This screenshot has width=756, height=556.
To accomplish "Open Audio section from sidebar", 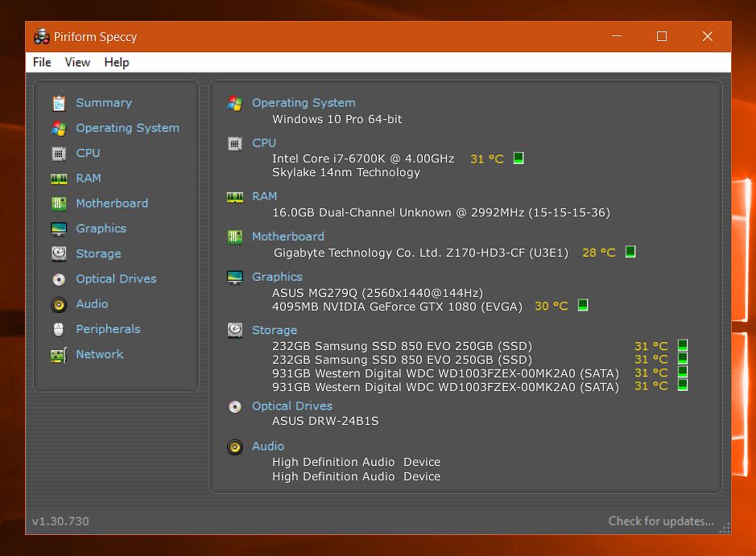I will pyautogui.click(x=92, y=303).
